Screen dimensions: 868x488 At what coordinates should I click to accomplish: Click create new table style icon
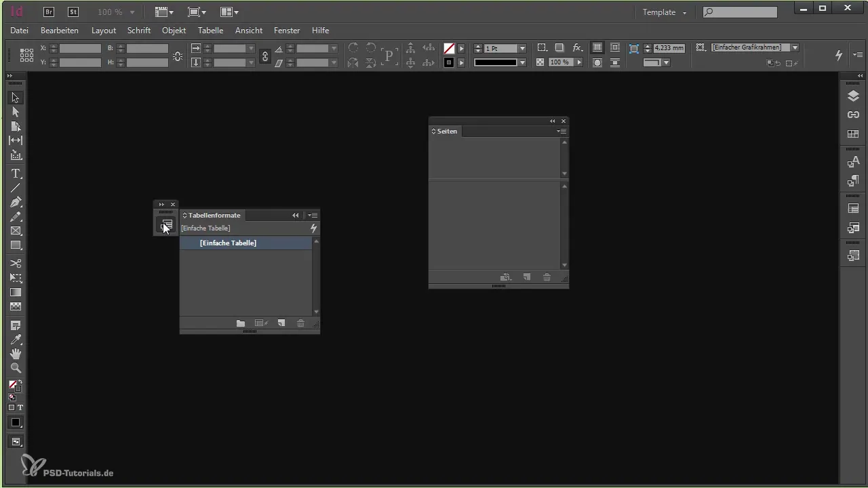(x=281, y=323)
